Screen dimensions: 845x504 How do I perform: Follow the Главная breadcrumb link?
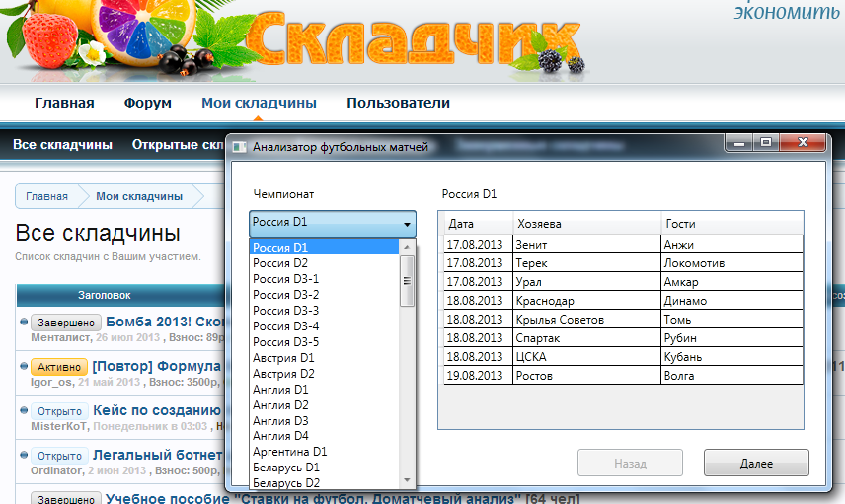[46, 196]
